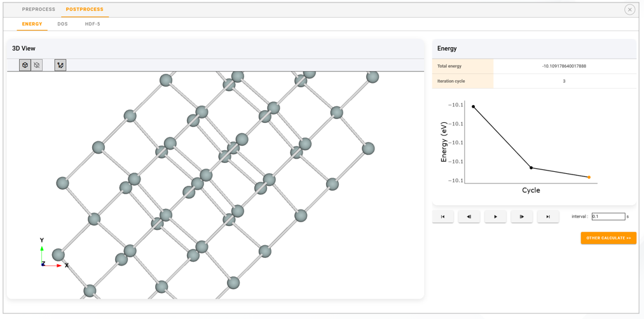Skip to the last iteration cycle
Viewport: 644px width, 319px height.
click(x=548, y=216)
